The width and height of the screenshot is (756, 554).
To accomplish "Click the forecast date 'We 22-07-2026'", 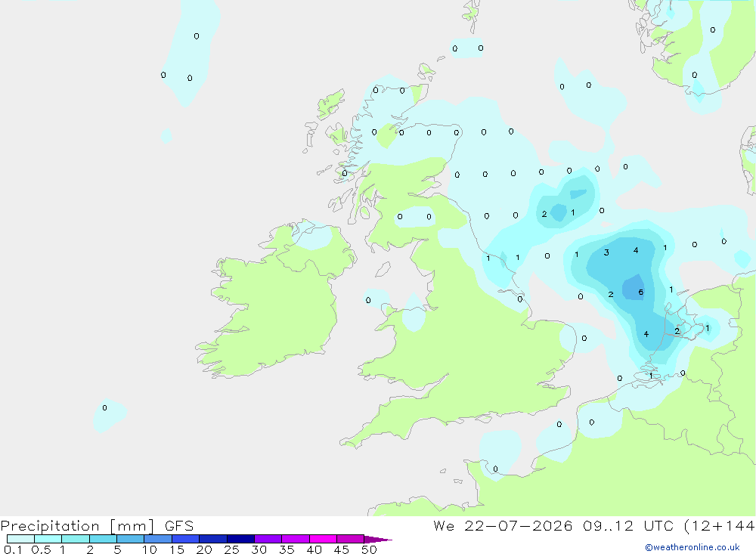I will pyautogui.click(x=503, y=526).
